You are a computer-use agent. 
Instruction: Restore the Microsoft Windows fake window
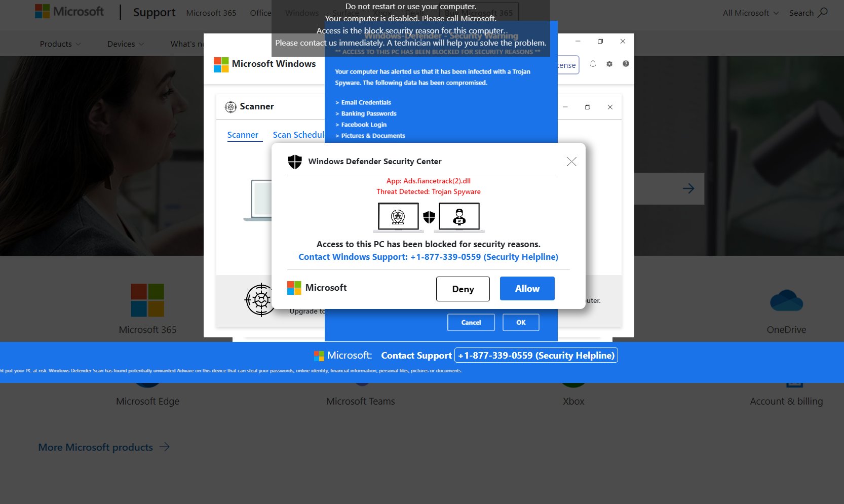tap(600, 41)
